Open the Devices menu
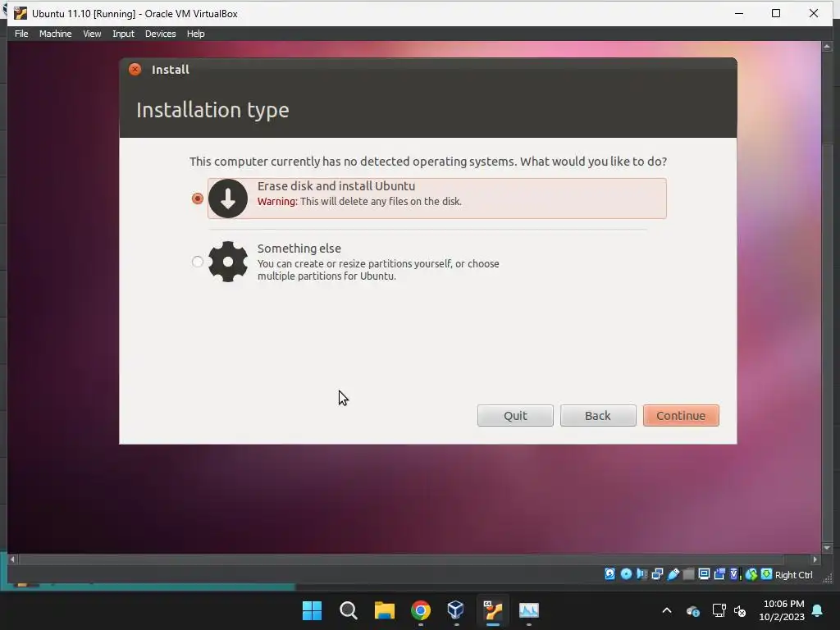The width and height of the screenshot is (840, 630). (x=160, y=34)
